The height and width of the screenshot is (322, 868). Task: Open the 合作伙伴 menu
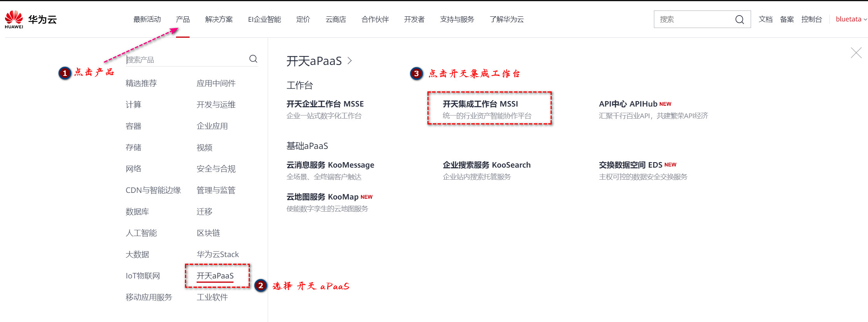point(375,19)
